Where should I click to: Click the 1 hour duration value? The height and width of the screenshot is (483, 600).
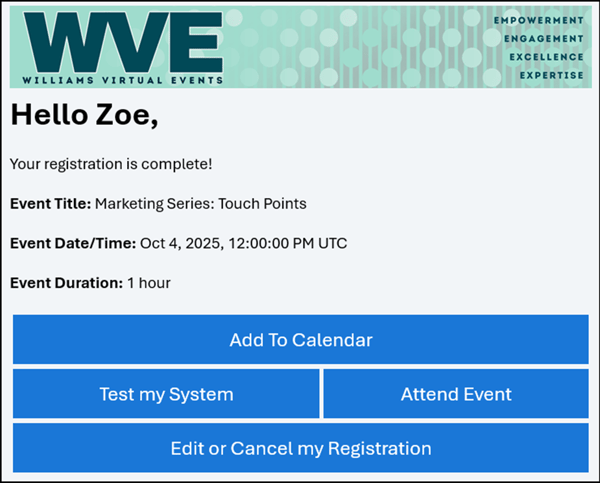[149, 283]
